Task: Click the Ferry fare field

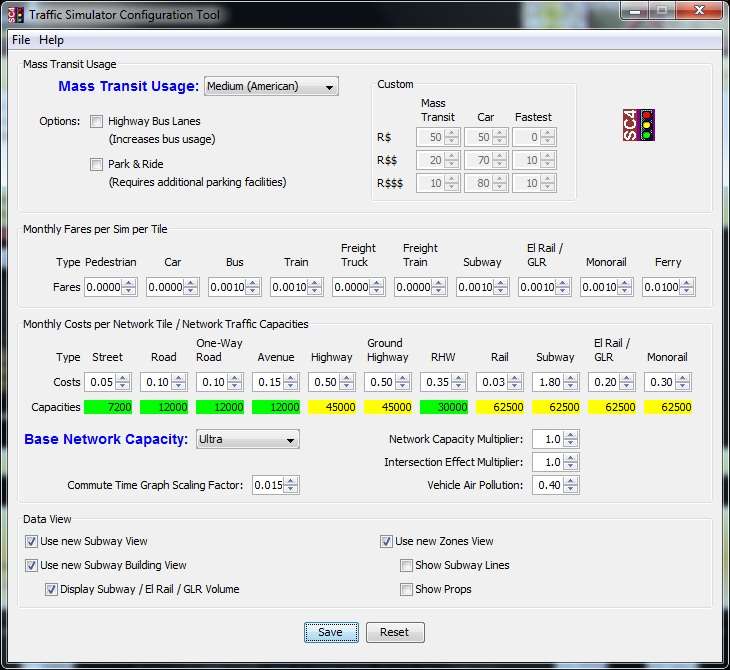Action: tap(661, 287)
